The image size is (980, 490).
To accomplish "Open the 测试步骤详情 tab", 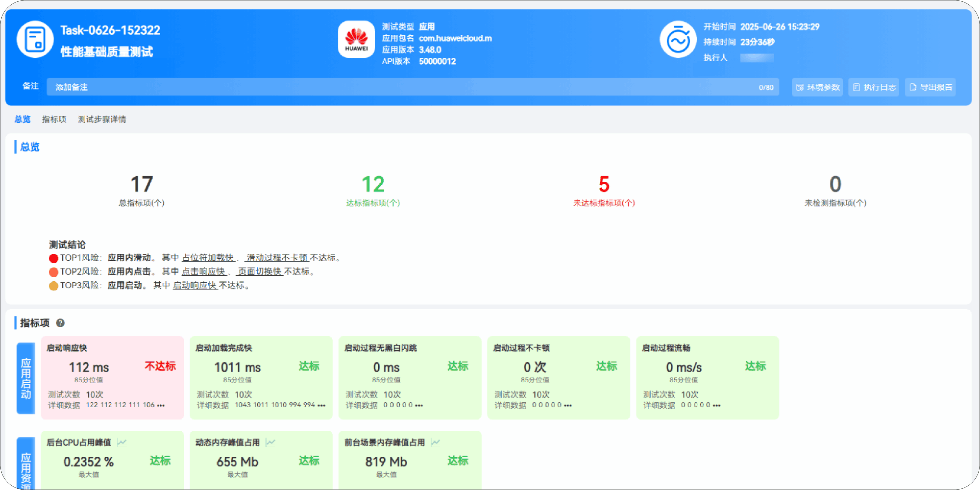I will tap(102, 119).
